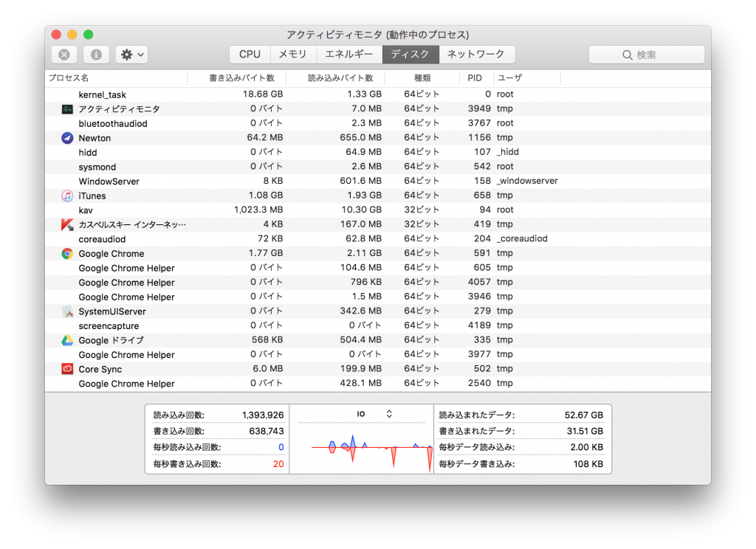Switch to the メモリ tab
This screenshot has height=549, width=756.
(x=293, y=55)
